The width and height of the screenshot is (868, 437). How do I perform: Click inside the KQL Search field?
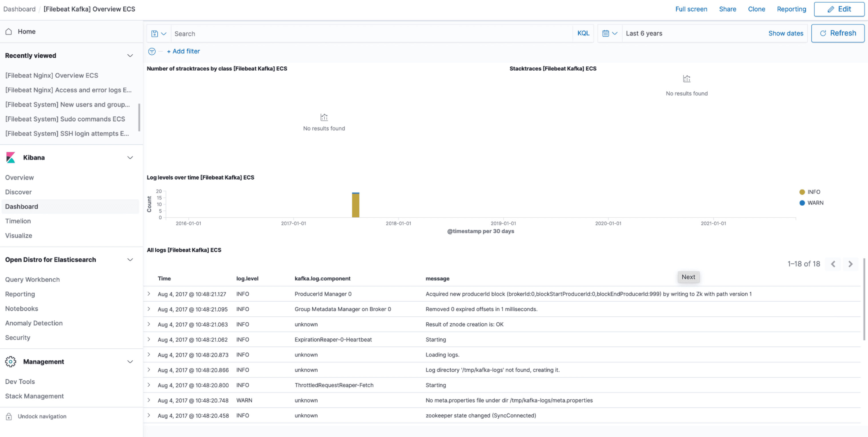point(337,33)
